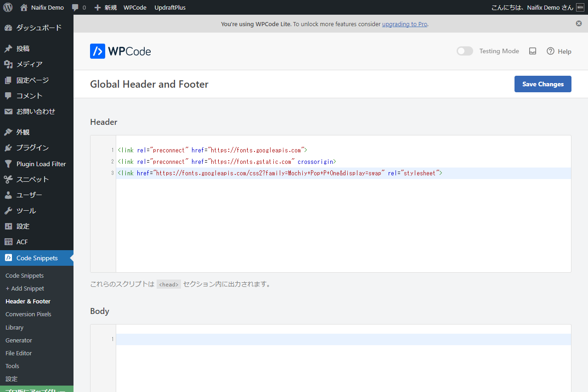Screen dimensions: 588x392
Task: Click header line with fonts.googleapis.com preconnect
Action: point(212,150)
